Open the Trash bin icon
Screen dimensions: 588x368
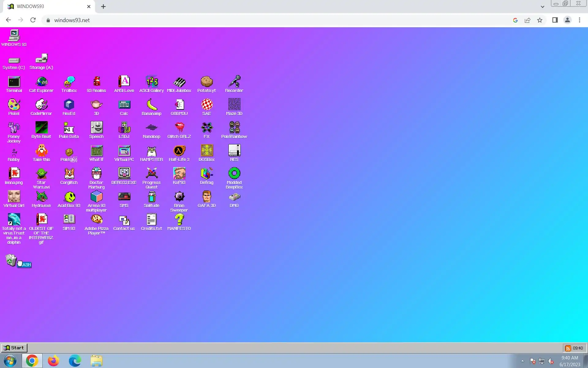11,260
